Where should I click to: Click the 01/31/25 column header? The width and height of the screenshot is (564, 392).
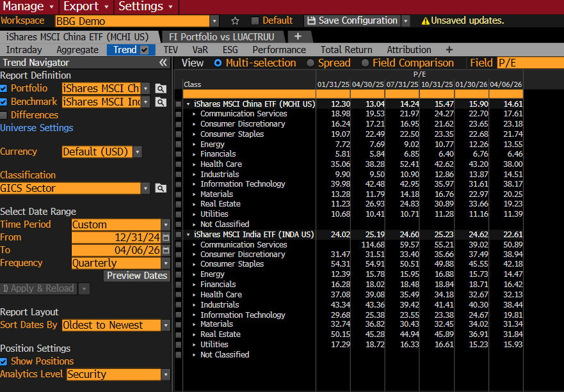tap(333, 84)
